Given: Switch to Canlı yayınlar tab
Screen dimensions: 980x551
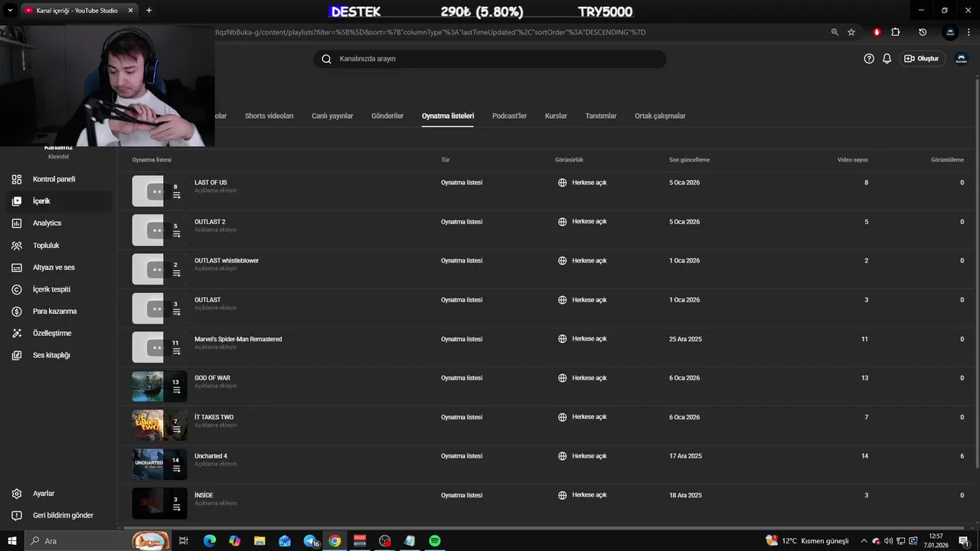Looking at the screenshot, I should tap(332, 116).
